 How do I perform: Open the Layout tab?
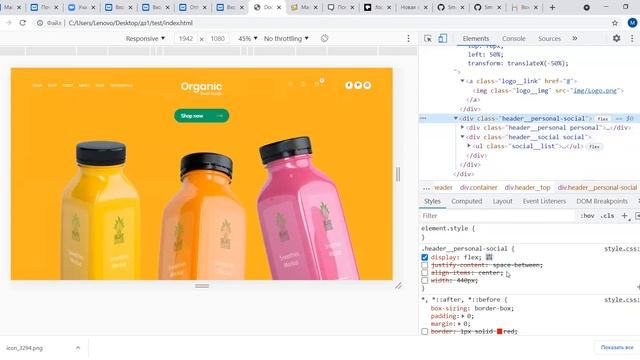pyautogui.click(x=502, y=201)
